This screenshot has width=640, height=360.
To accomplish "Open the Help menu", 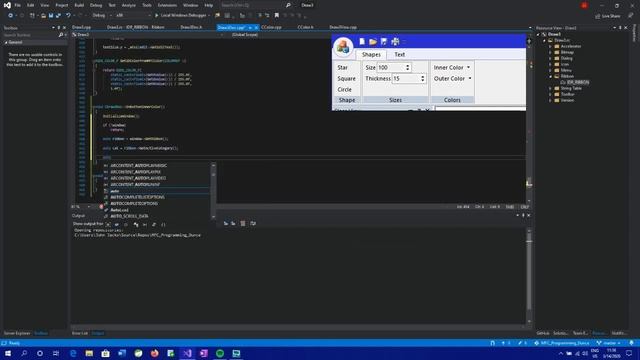I will pos(209,5).
